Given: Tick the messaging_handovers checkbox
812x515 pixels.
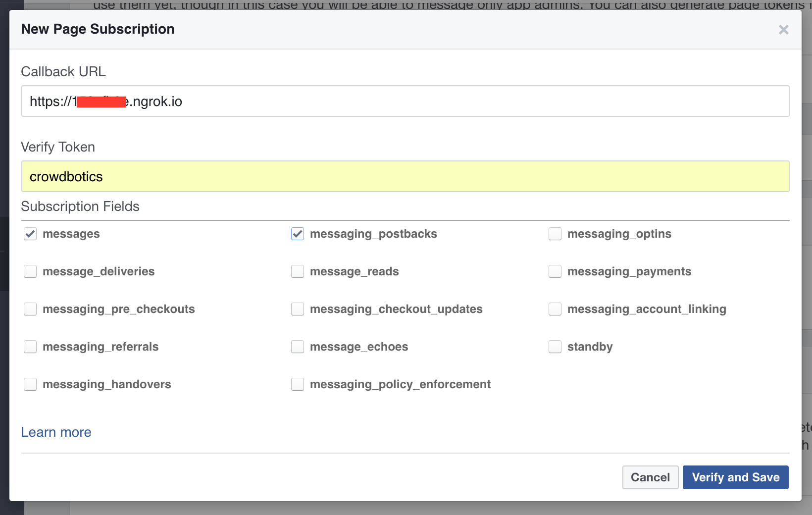Looking at the screenshot, I should (30, 384).
